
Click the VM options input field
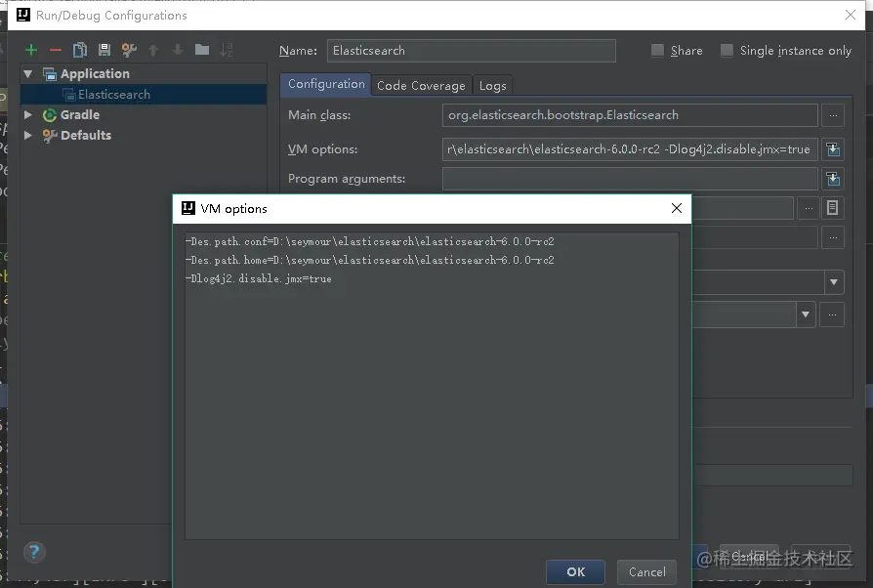[630, 149]
